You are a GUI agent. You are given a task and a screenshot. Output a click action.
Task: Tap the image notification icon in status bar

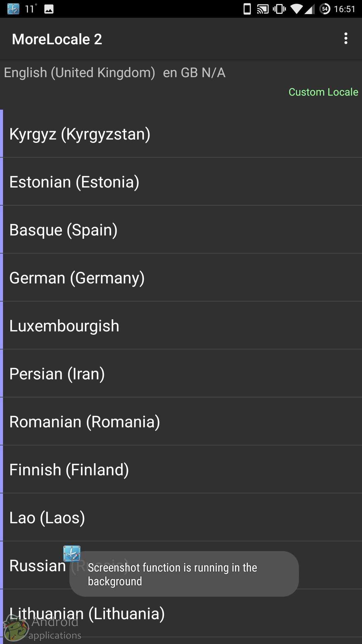pyautogui.click(x=49, y=9)
